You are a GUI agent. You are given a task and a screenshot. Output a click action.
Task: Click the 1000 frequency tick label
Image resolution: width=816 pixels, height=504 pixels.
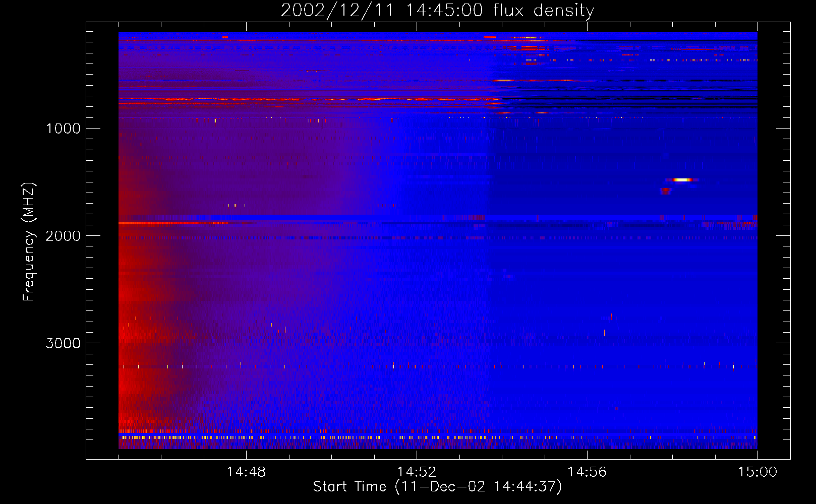(x=63, y=129)
